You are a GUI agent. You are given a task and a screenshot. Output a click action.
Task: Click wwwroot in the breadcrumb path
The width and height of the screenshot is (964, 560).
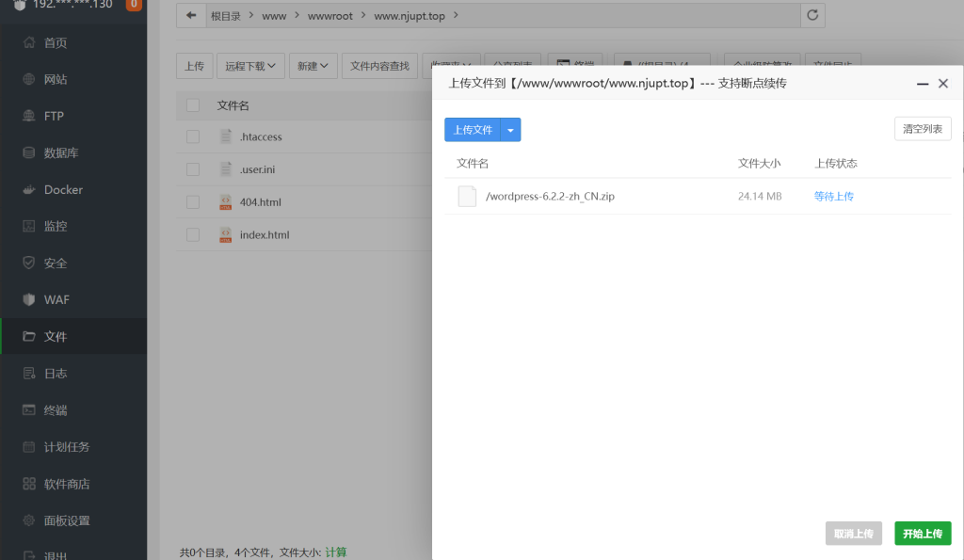[x=330, y=16]
